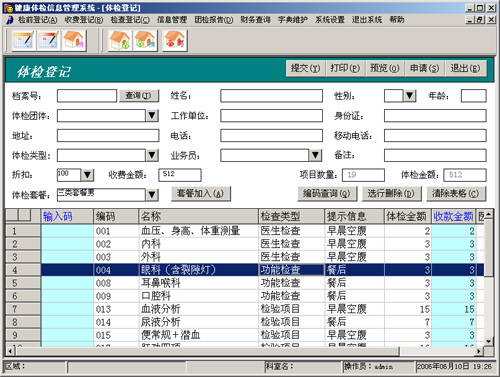Open the 字典维护 menu

coord(293,20)
